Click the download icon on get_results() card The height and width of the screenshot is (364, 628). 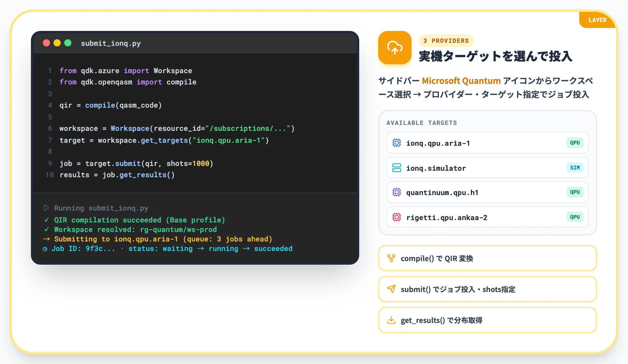tap(391, 320)
